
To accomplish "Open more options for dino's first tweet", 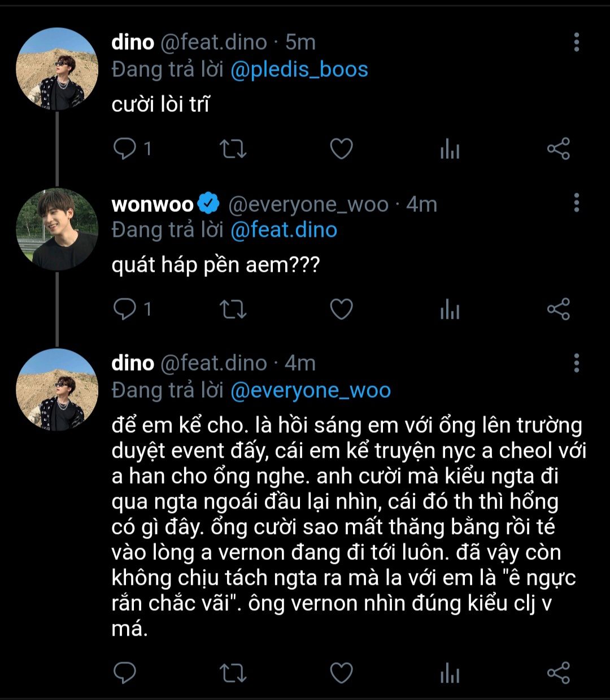I will click(576, 42).
